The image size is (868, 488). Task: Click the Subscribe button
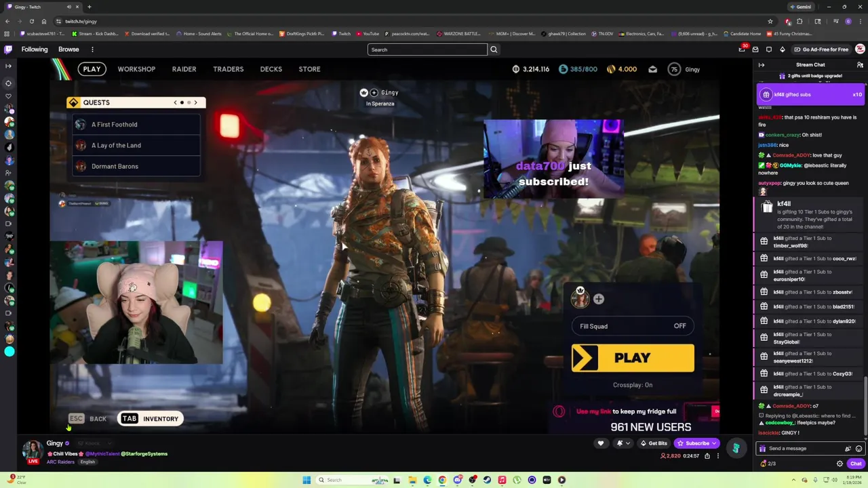(696, 443)
